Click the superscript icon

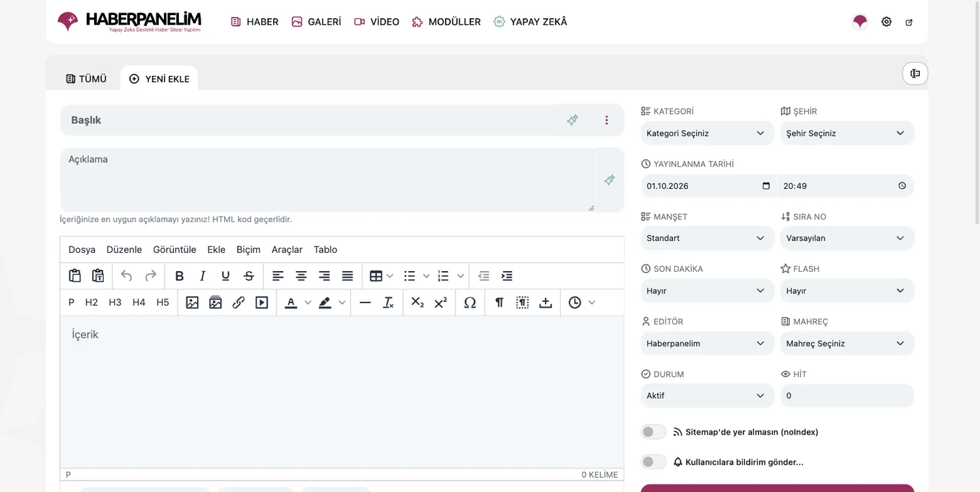point(441,303)
